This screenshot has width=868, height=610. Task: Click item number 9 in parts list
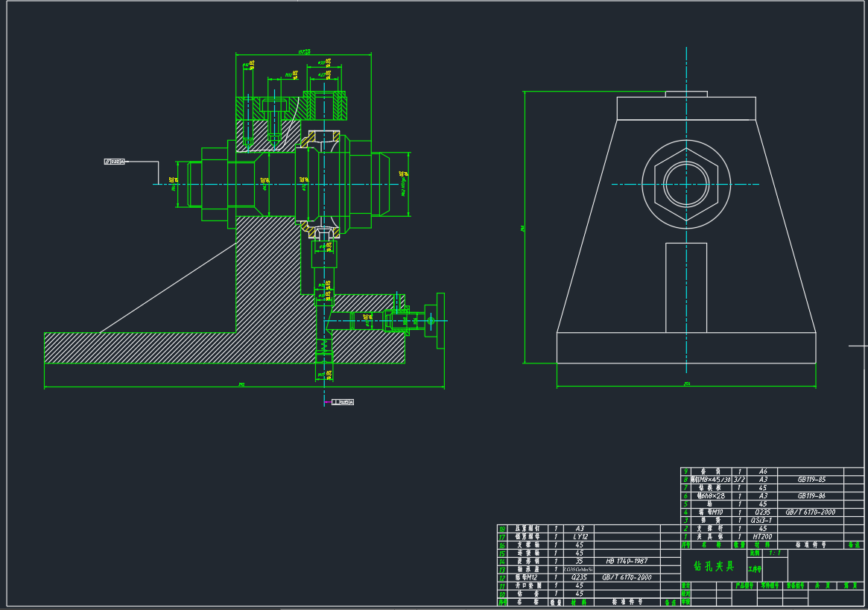[x=685, y=471]
